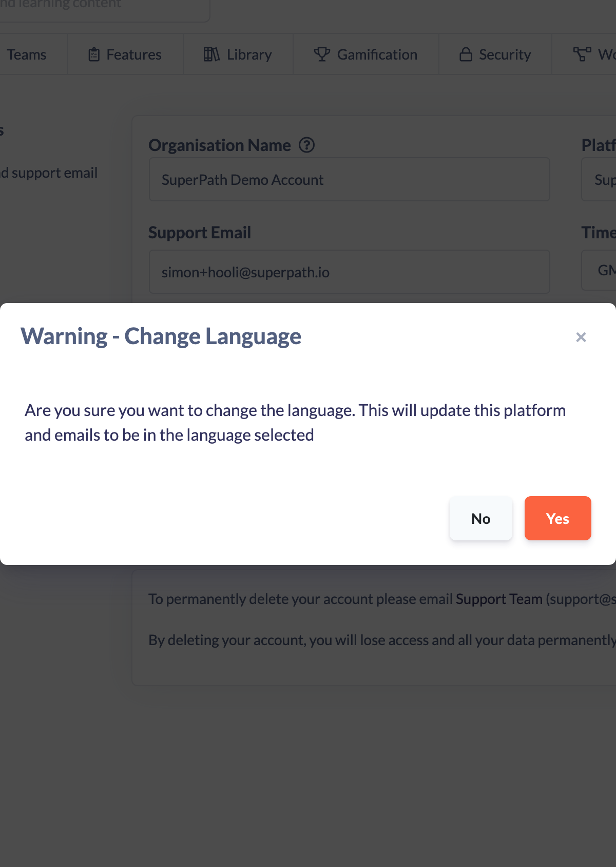Image resolution: width=616 pixels, height=867 pixels.
Task: Select the Security tab
Action: (x=495, y=54)
